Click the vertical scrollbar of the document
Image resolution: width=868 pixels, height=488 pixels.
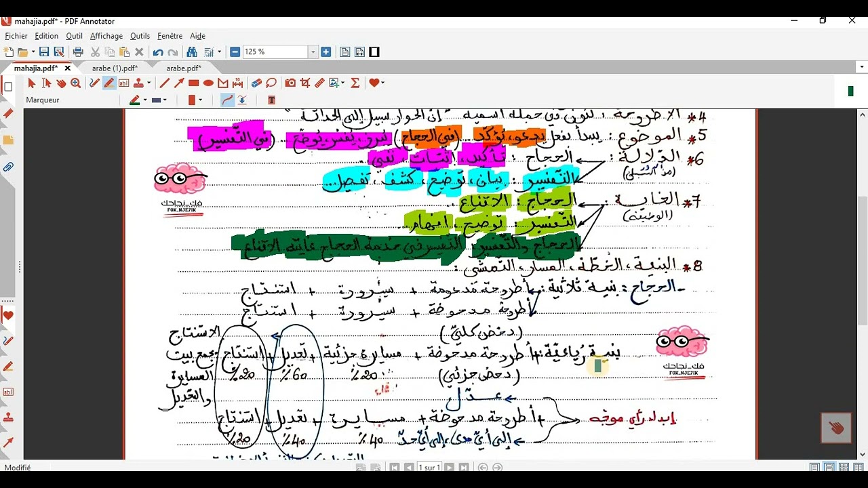863,285
